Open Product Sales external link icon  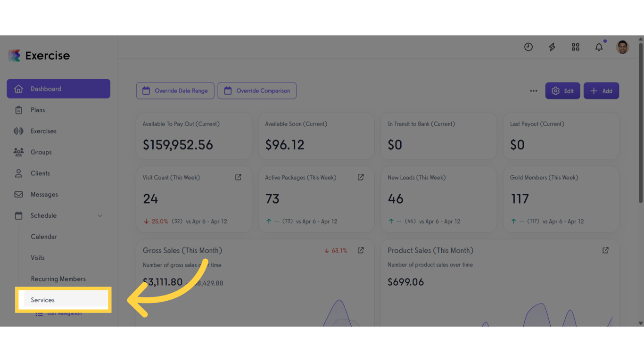click(605, 250)
